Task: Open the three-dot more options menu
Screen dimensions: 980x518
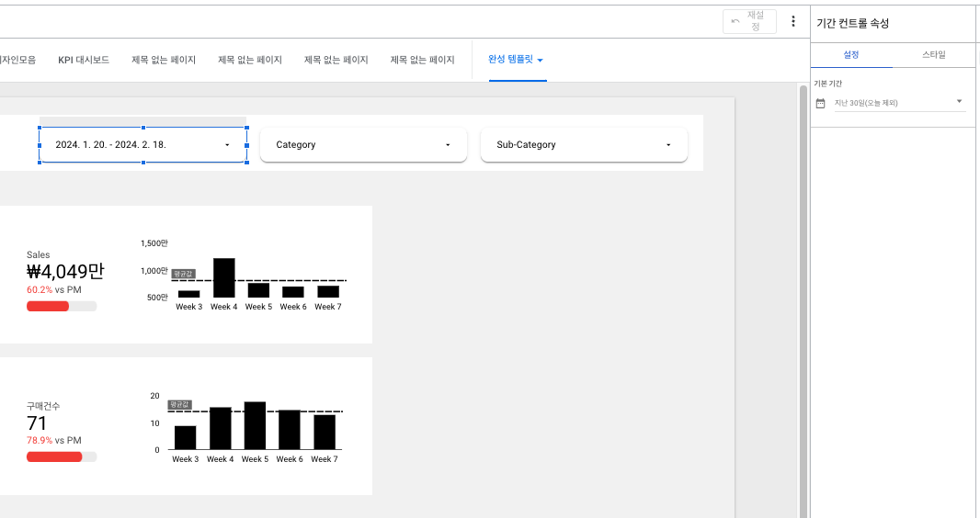Action: pos(793,21)
